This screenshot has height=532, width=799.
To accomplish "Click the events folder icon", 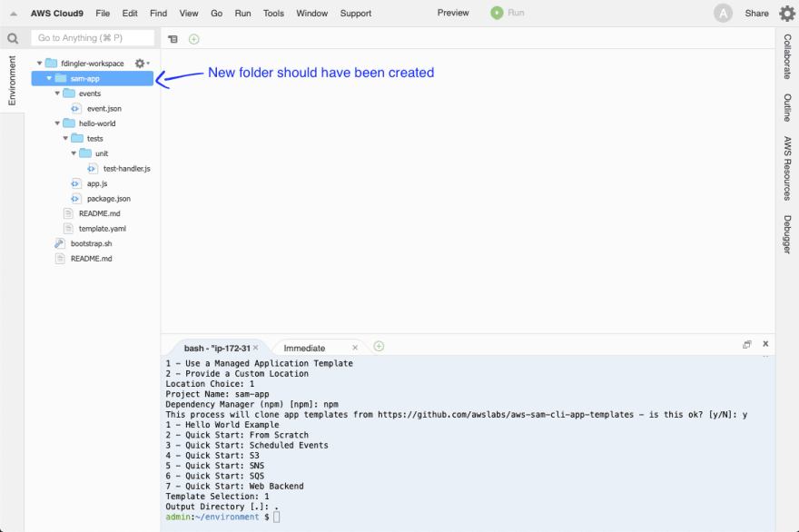I will pyautogui.click(x=69, y=94).
